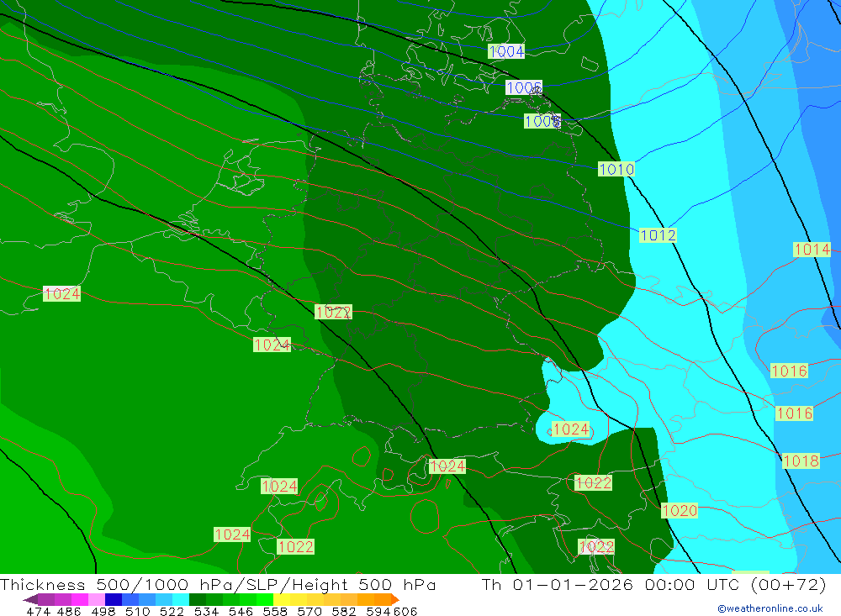Click the magenta swatch in the legend
This screenshot has height=616, width=841.
click(79, 599)
